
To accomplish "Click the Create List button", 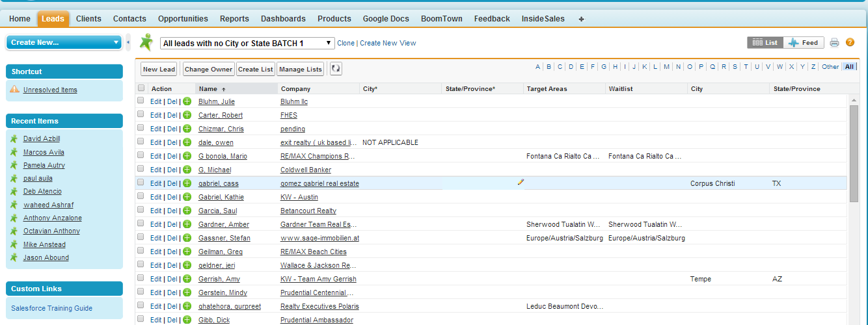I will [256, 69].
